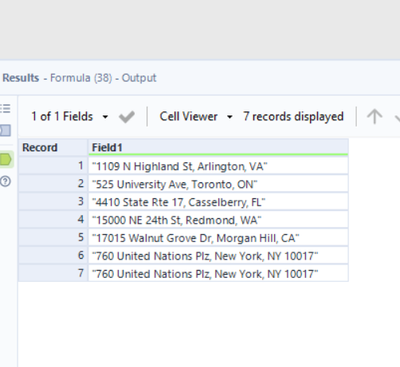Select record row number 5
The height and width of the screenshot is (367, 400).
[53, 238]
